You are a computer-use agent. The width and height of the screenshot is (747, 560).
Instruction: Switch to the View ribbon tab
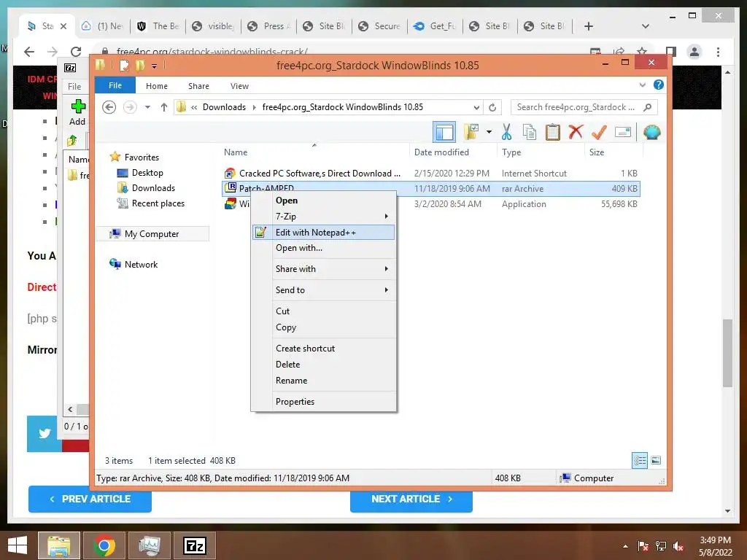[239, 86]
